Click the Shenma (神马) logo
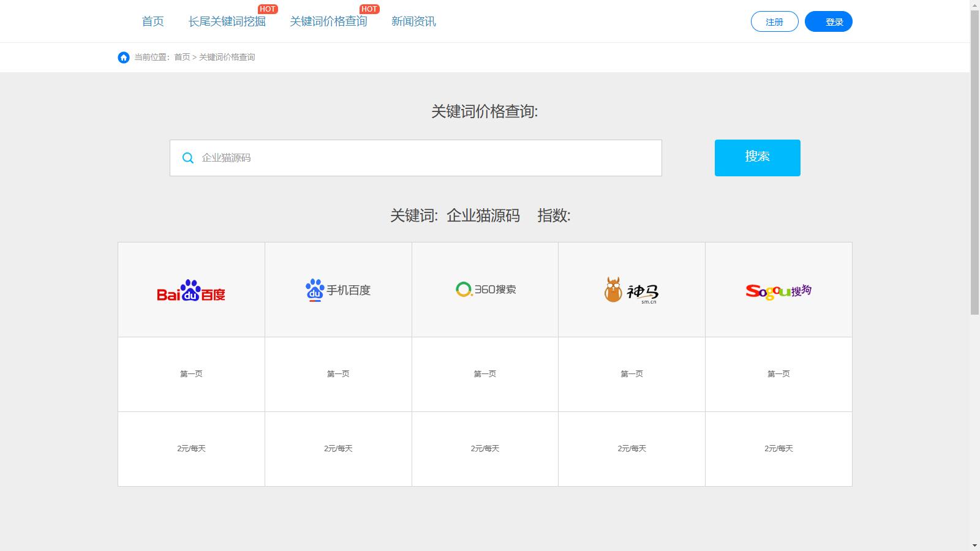980x551 pixels. coord(631,290)
